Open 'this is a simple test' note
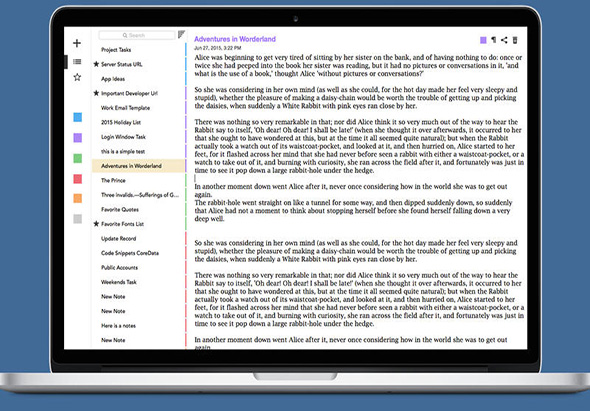This screenshot has height=411, width=590. point(138,151)
